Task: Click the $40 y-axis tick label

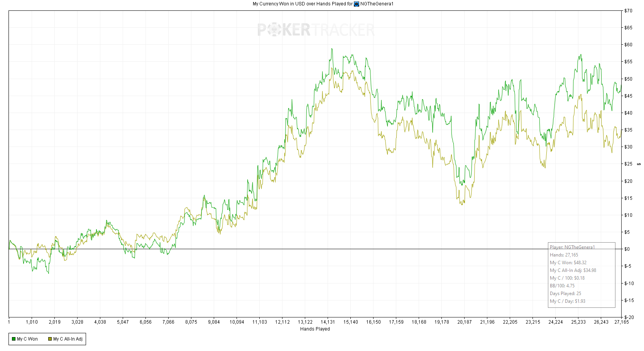Action: pos(629,113)
